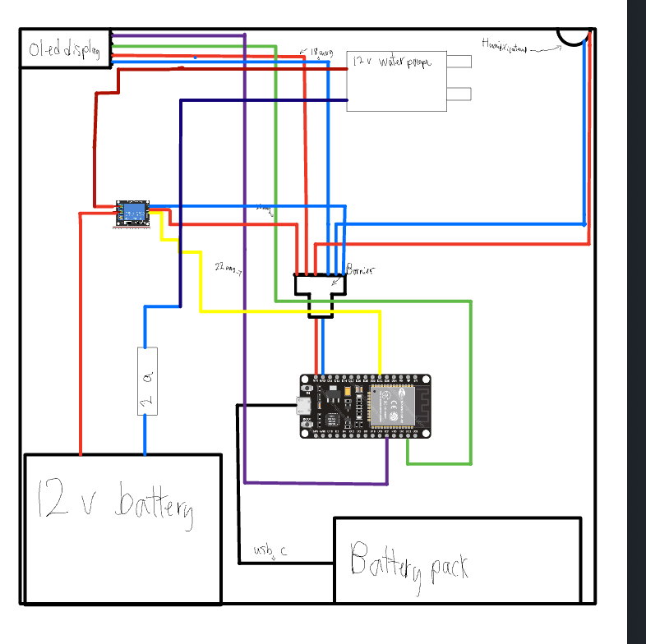Click the dark navy pump wire
646x644 pixels.
point(263,101)
